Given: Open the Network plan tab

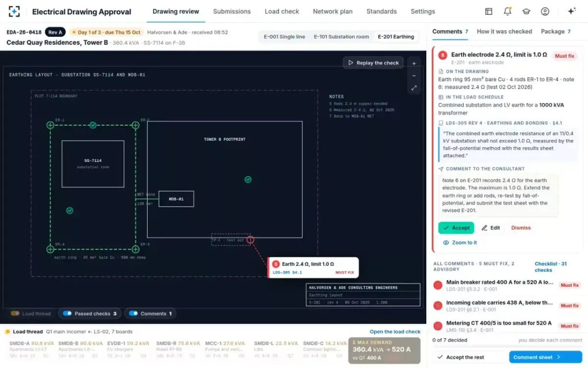Looking at the screenshot, I should click(333, 11).
